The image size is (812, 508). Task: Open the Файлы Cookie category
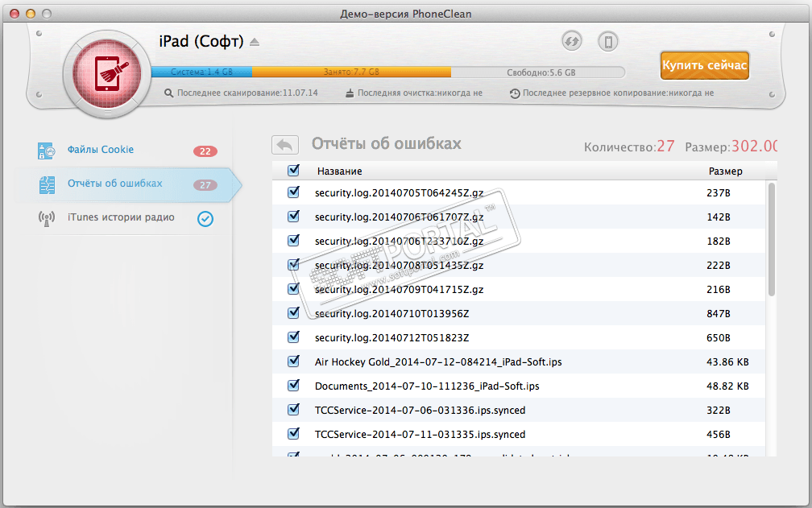click(101, 150)
